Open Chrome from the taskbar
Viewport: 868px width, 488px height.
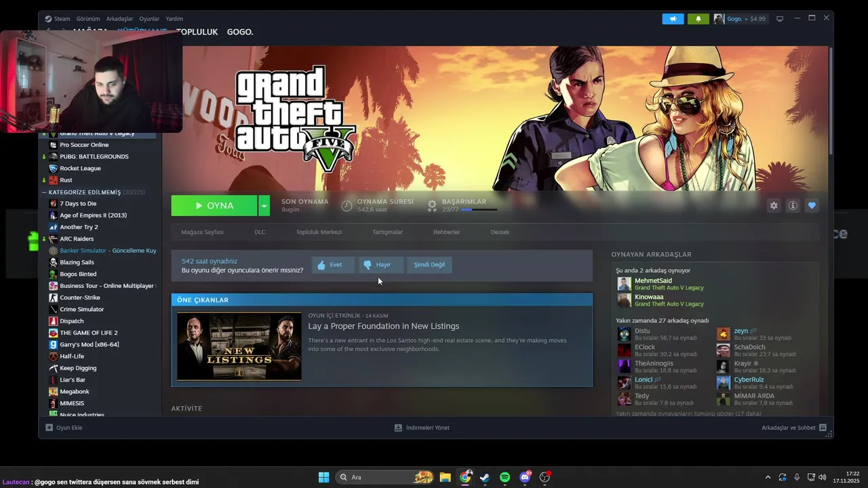(465, 477)
